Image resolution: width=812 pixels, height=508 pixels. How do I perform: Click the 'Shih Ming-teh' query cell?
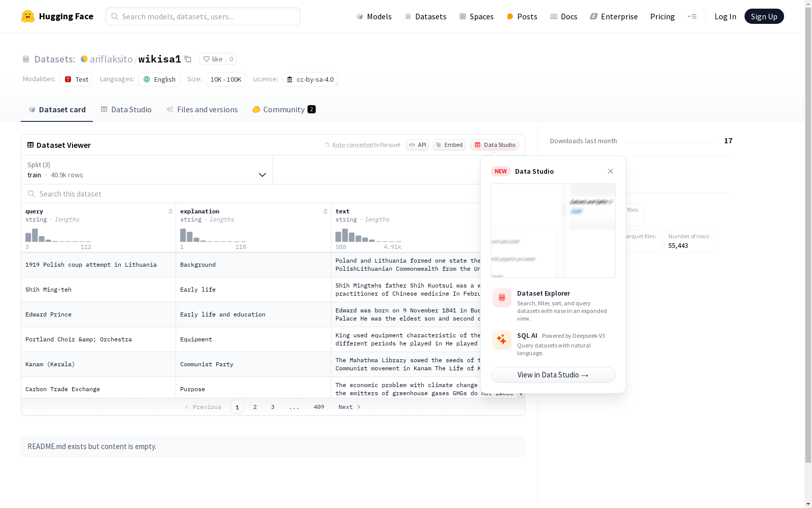point(98,290)
